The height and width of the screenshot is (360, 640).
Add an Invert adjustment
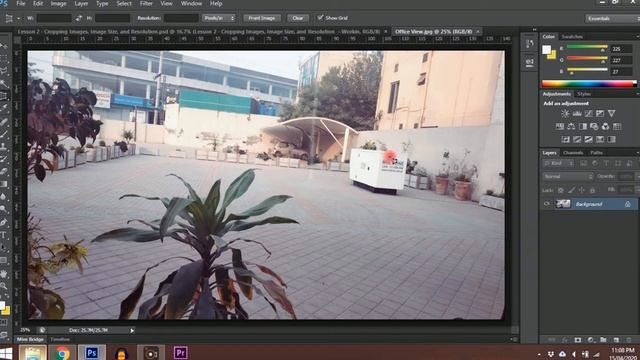tap(565, 140)
